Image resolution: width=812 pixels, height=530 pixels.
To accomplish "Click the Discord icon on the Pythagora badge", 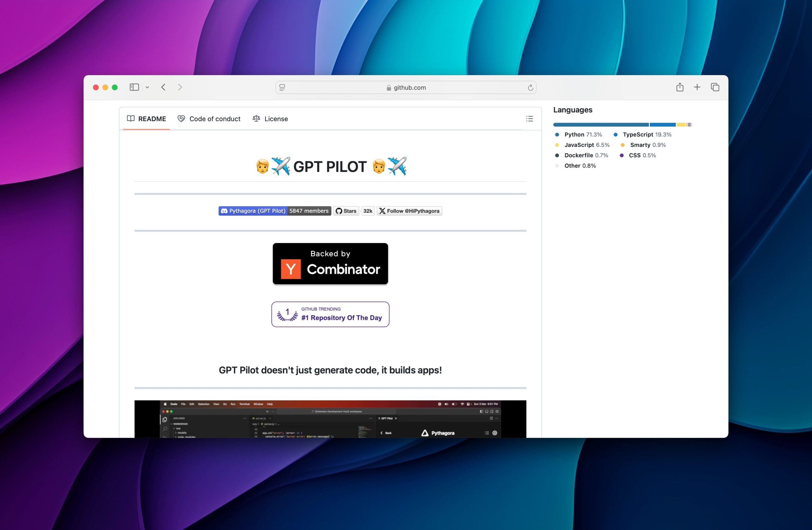I will (224, 211).
